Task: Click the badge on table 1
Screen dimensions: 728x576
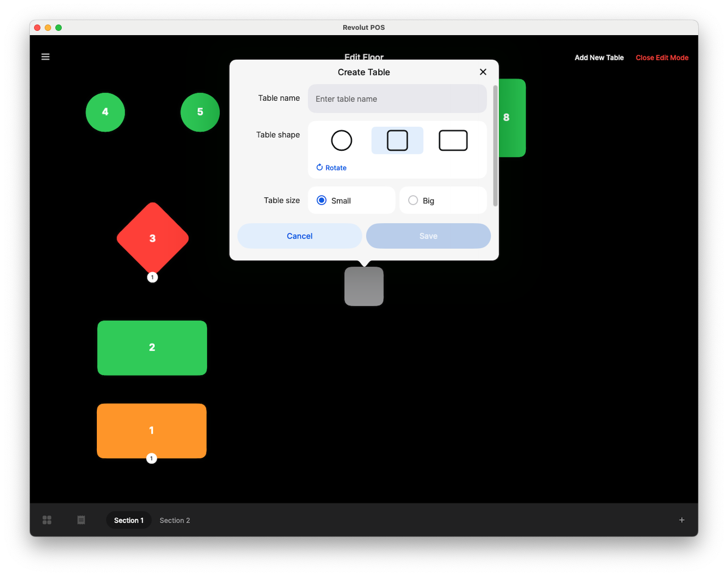Action: point(152,458)
